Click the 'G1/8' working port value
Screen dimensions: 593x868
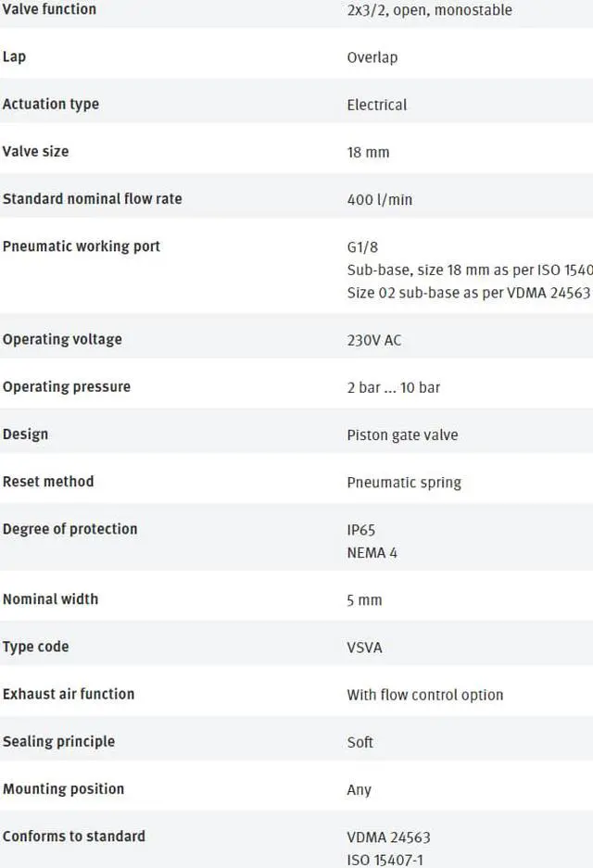362,247
